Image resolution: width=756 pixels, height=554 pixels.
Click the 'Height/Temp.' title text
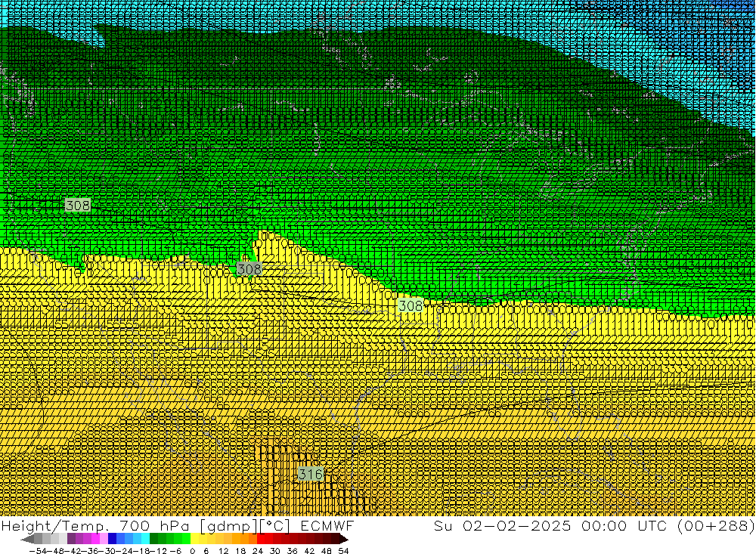point(56,525)
